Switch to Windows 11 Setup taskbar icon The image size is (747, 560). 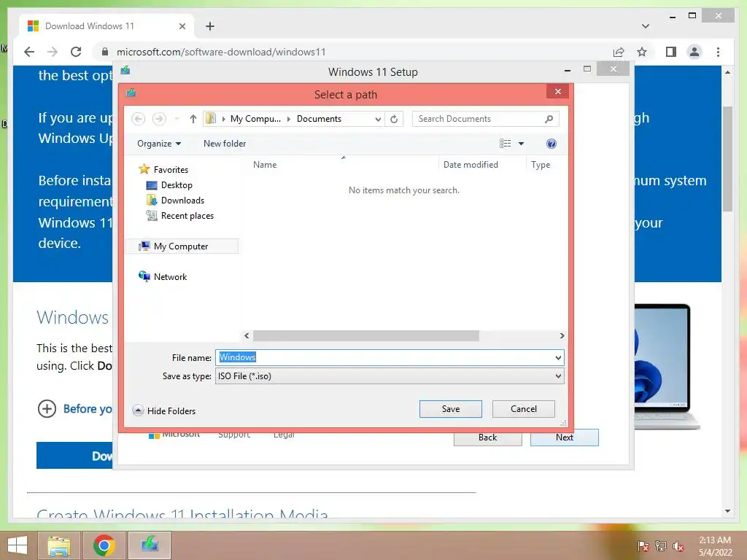click(x=150, y=545)
